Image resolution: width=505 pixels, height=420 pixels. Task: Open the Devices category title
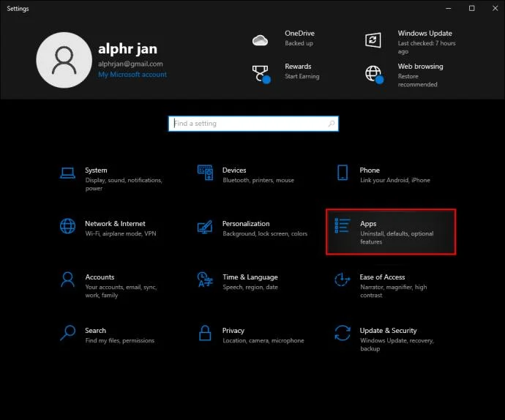point(234,170)
